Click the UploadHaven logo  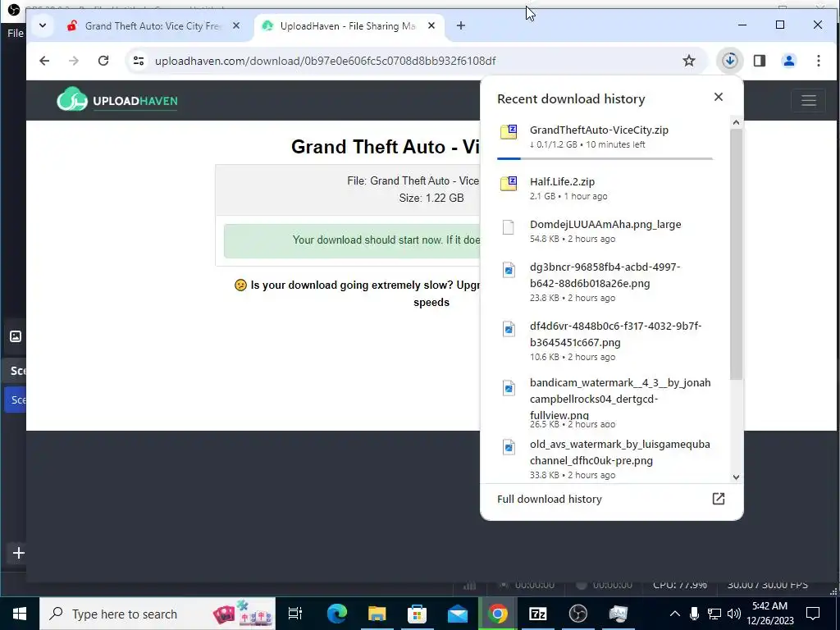pyautogui.click(x=117, y=99)
